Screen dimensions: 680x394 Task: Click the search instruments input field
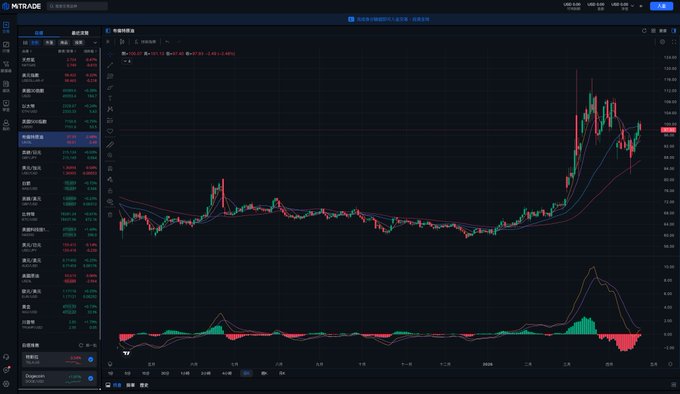(77, 6)
